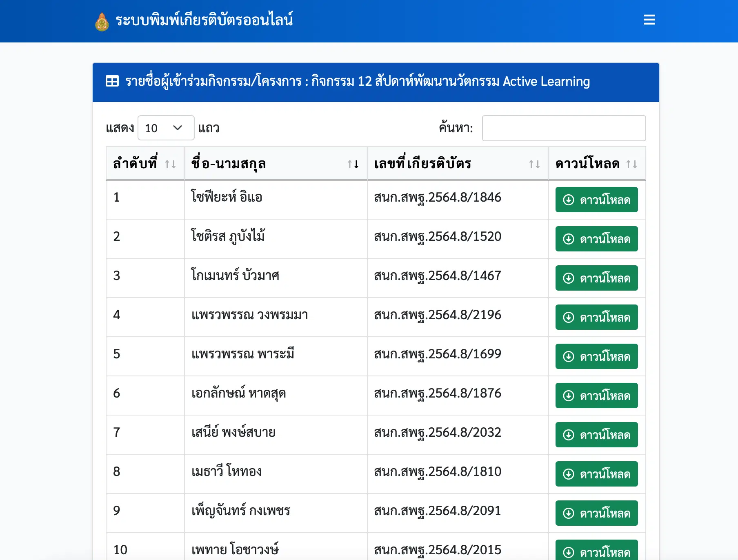Click certificate number สนก.สพฐ.2564.8/1467
The image size is (738, 560).
click(438, 276)
